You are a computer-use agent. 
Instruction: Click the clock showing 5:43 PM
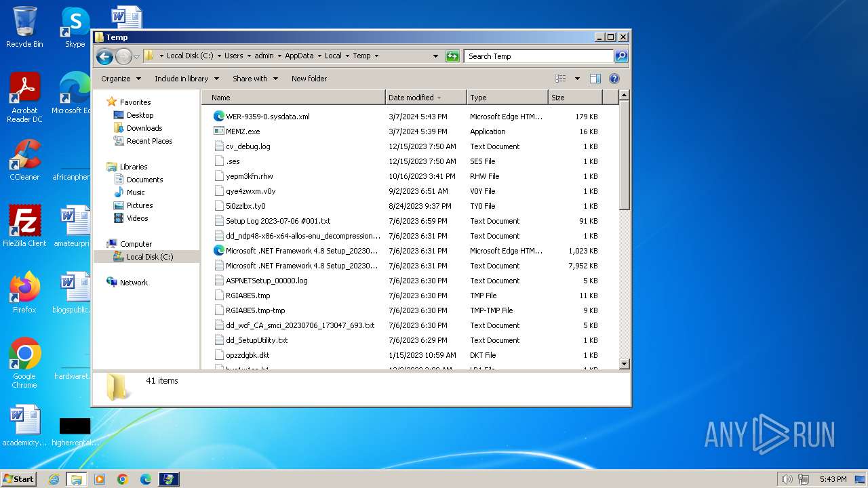click(x=833, y=479)
